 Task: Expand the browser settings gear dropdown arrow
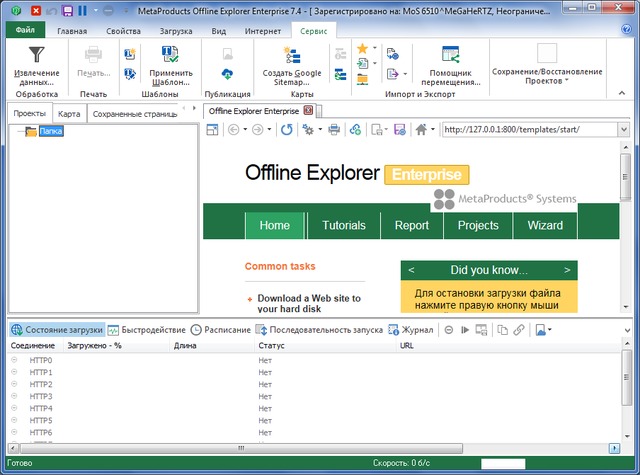click(319, 130)
